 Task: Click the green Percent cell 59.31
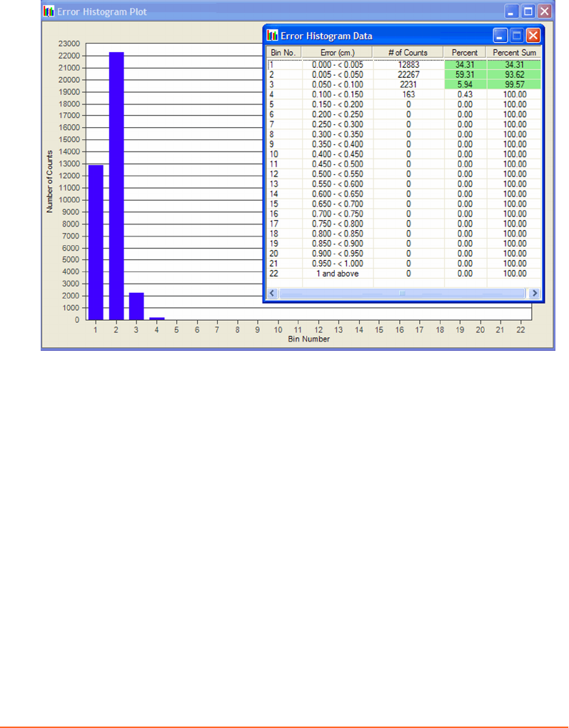point(465,75)
